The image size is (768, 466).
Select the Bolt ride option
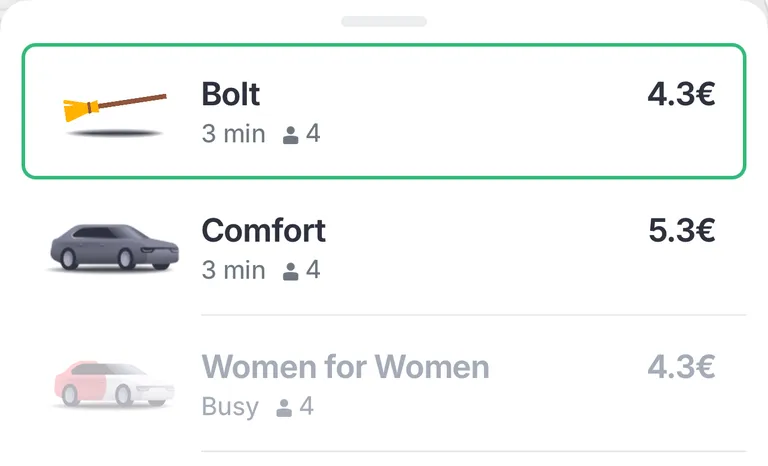(384, 111)
